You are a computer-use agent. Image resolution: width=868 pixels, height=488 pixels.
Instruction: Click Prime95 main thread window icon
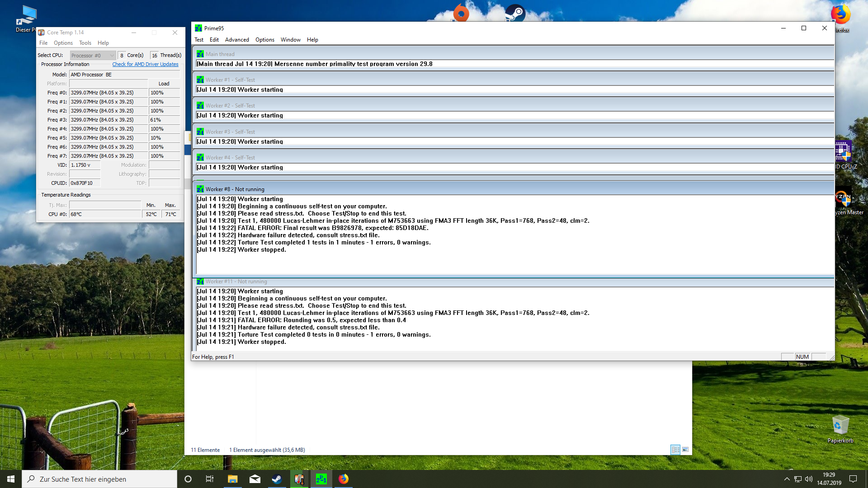click(200, 54)
